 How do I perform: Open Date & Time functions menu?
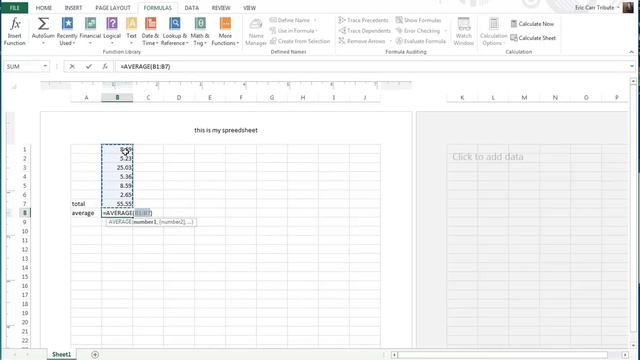point(150,31)
